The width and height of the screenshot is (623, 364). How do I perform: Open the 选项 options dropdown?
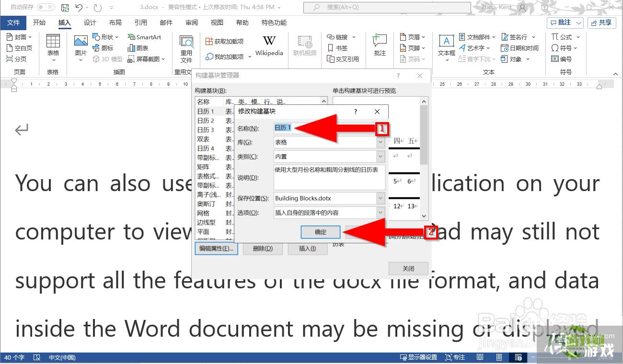tap(381, 213)
